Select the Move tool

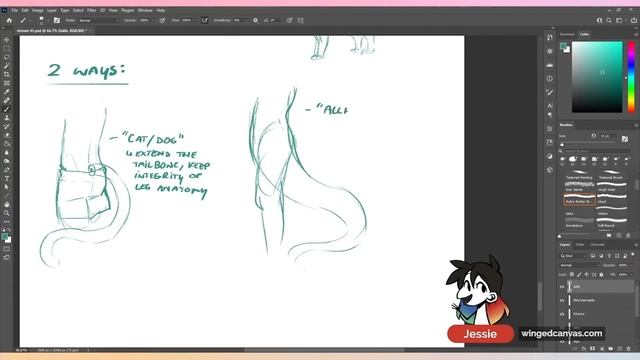(x=7, y=40)
